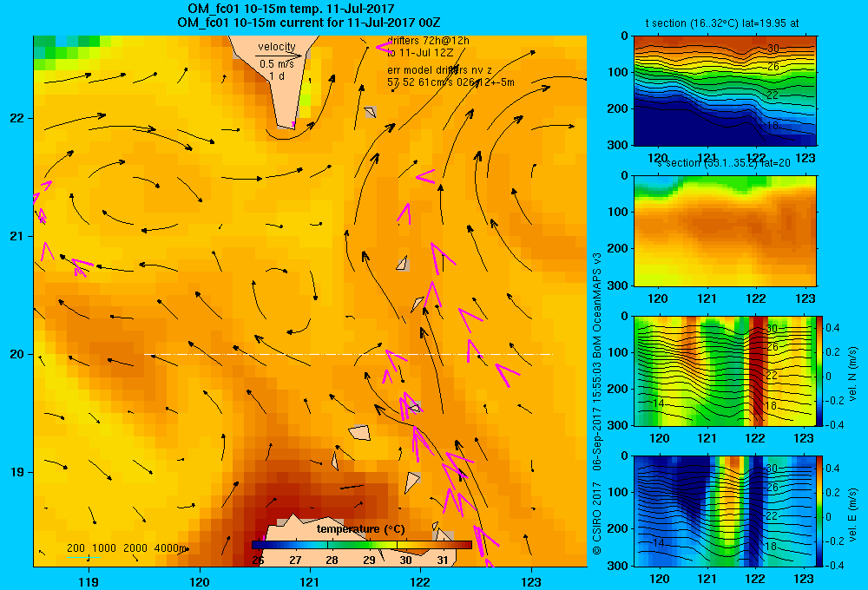Click the 't section (16..32°C) lat=19.95 at' title
This screenshot has width=868, height=590.
(722, 23)
